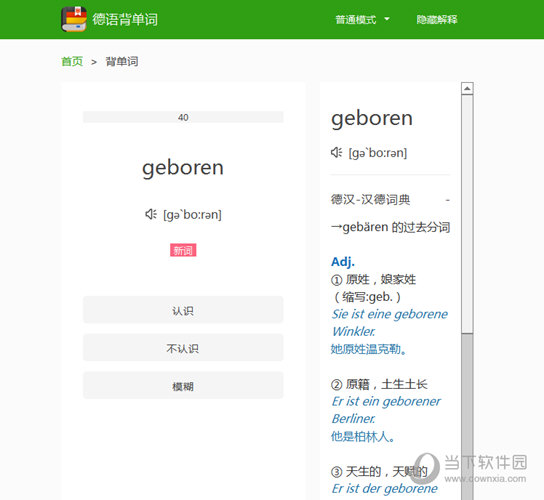The height and width of the screenshot is (500, 544).
Task: Toggle 隐藏解释 to hide explanations
Action: [x=437, y=19]
